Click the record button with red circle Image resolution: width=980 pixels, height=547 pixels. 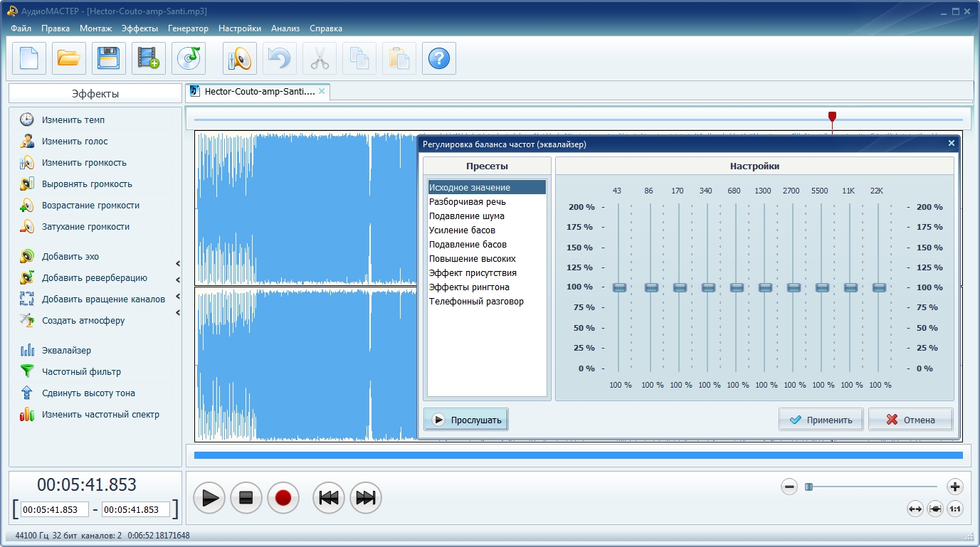(283, 497)
